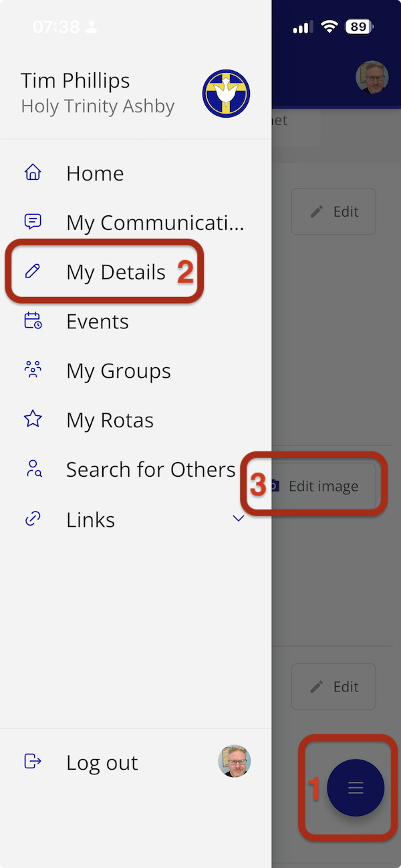The image size is (401, 868).
Task: Tap the Log out text
Action: tap(102, 762)
